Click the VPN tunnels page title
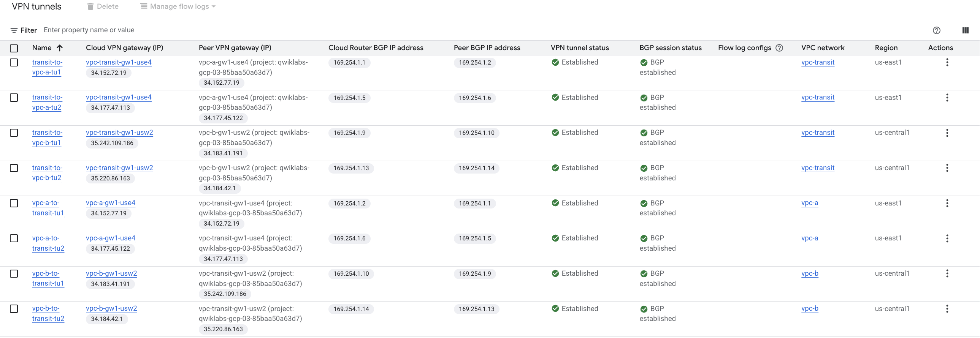Screen dimensions: 980x338 pyautogui.click(x=36, y=6)
